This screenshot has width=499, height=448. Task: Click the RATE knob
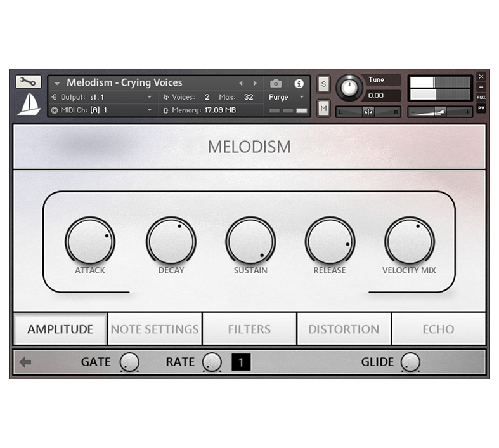tap(212, 362)
